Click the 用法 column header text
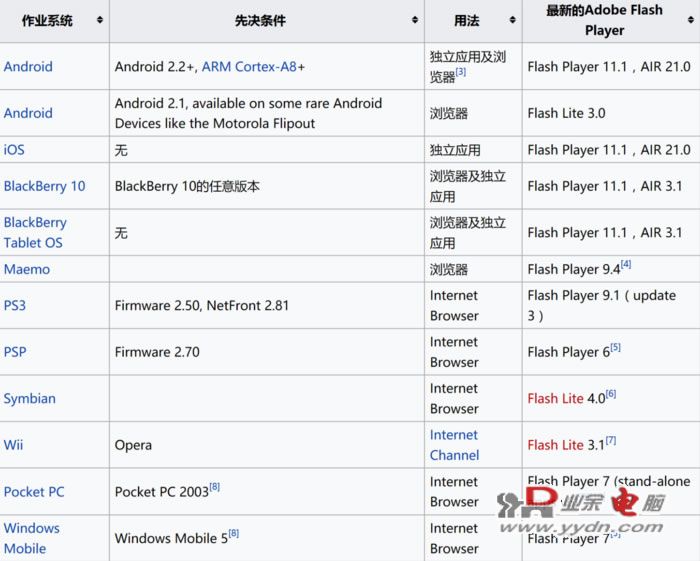This screenshot has height=561, width=700. (x=467, y=20)
